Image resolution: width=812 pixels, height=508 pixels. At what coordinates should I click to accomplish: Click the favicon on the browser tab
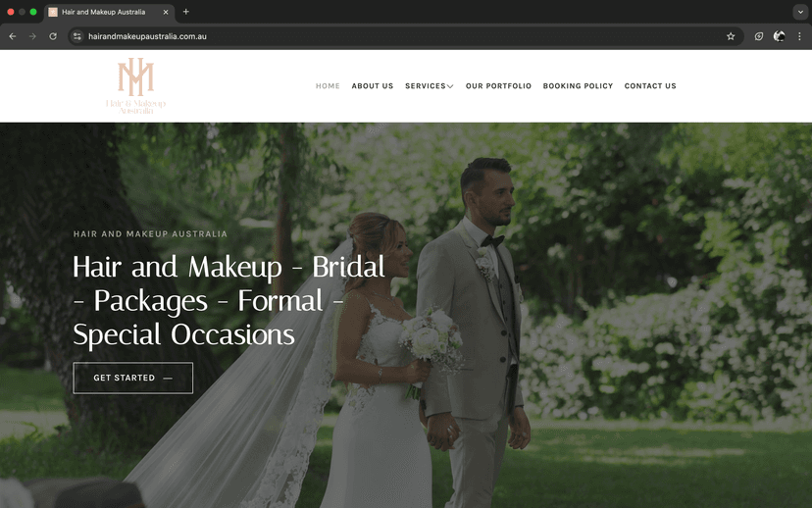pos(53,12)
